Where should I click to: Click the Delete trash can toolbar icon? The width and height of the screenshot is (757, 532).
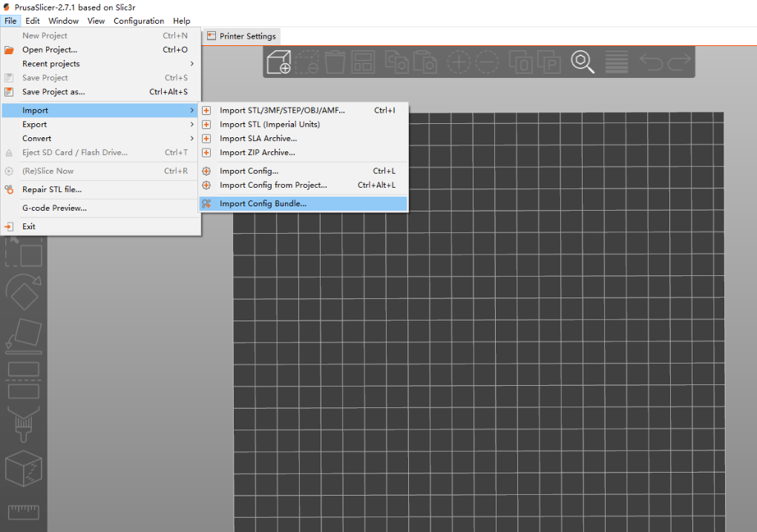tap(335, 62)
